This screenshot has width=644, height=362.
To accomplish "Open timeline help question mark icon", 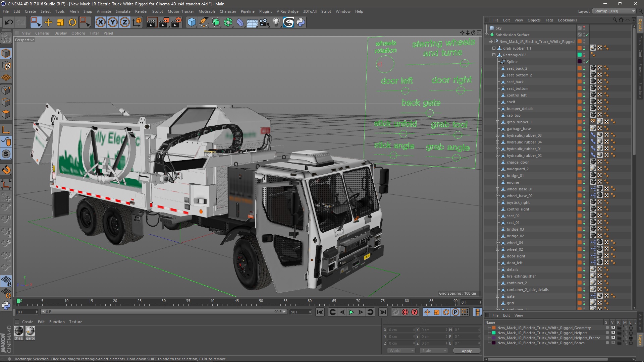I will point(415,312).
